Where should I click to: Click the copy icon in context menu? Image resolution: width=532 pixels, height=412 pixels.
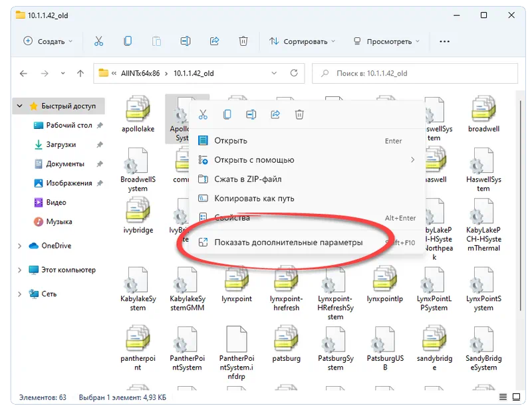pyautogui.click(x=227, y=114)
